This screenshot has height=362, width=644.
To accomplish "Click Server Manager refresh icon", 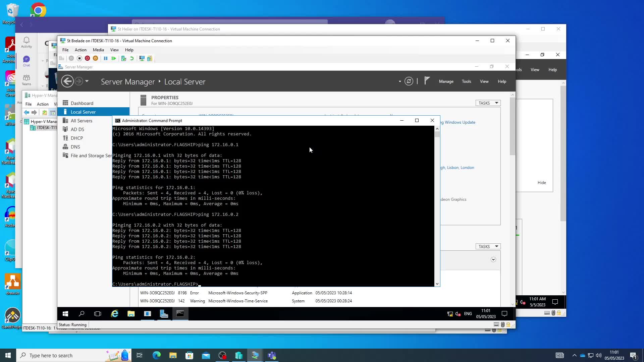I will click(x=409, y=81).
